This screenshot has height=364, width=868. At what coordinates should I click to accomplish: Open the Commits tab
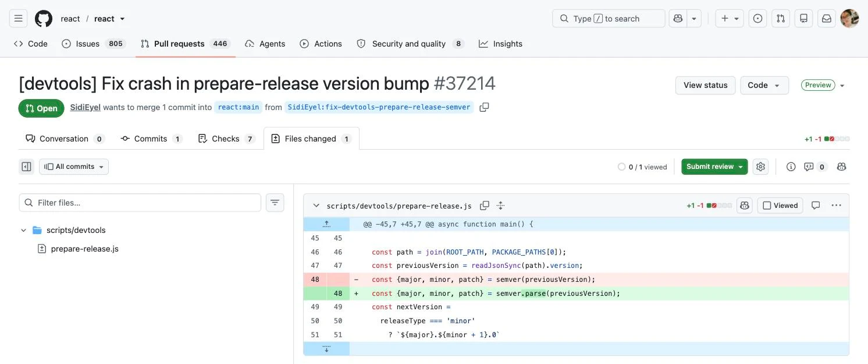point(151,139)
